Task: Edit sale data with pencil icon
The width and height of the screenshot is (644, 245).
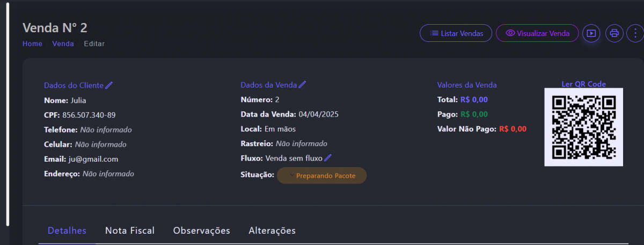Action: pos(302,85)
